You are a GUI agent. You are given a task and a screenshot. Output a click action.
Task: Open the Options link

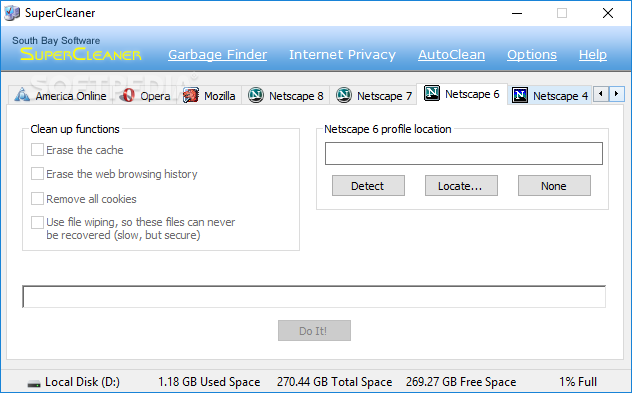point(532,55)
